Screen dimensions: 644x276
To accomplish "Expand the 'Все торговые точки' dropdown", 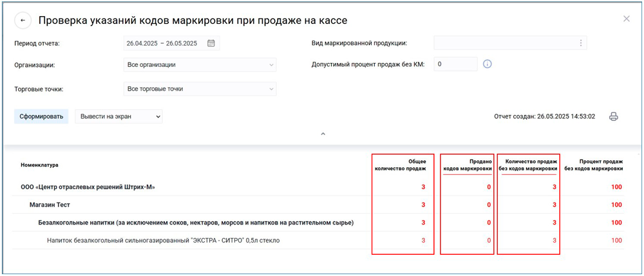I will point(200,89).
